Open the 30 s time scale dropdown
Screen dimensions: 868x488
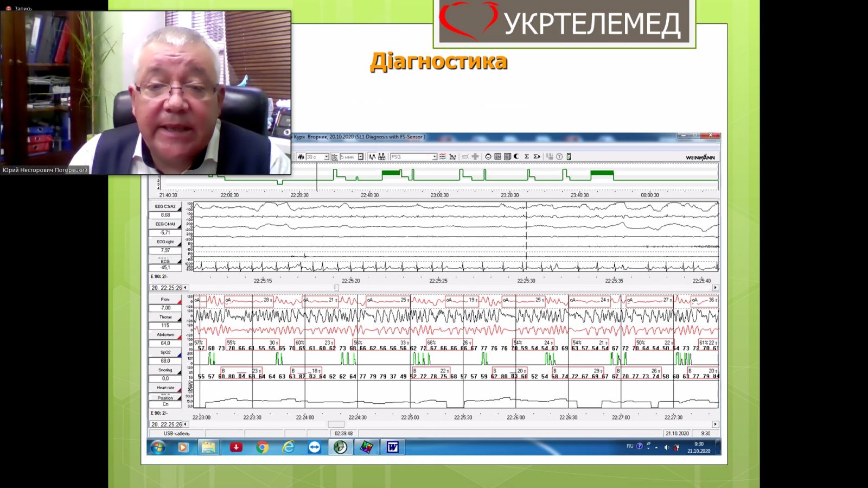pos(327,157)
